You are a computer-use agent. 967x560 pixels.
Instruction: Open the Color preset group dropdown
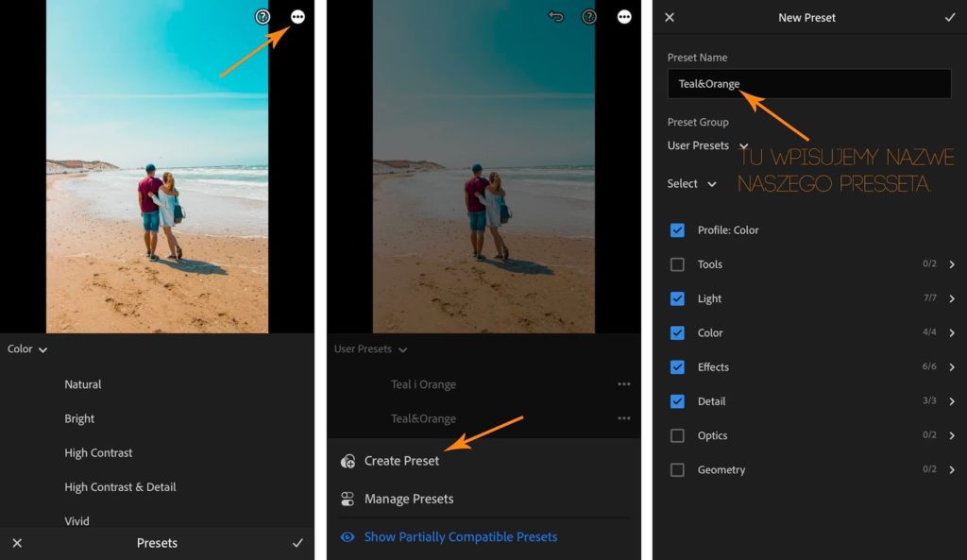point(27,349)
